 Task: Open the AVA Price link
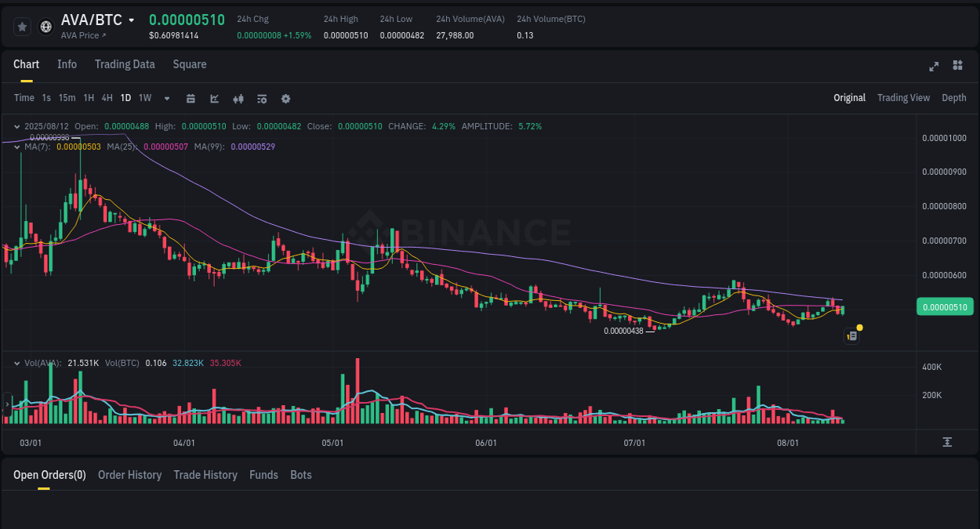coord(83,35)
